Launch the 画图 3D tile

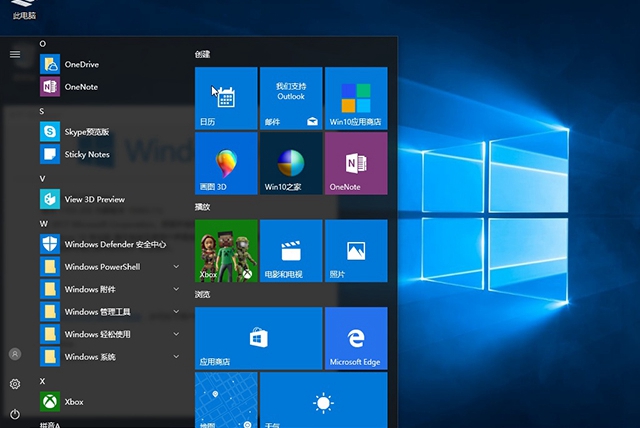226,163
